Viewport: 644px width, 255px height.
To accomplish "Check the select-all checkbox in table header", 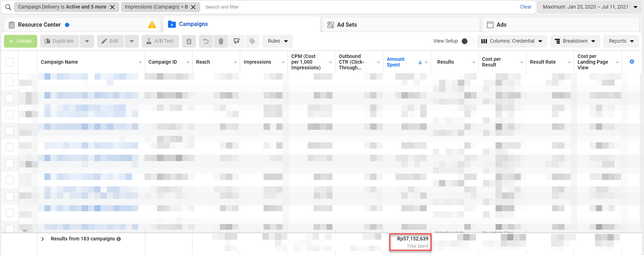I will 10,62.
